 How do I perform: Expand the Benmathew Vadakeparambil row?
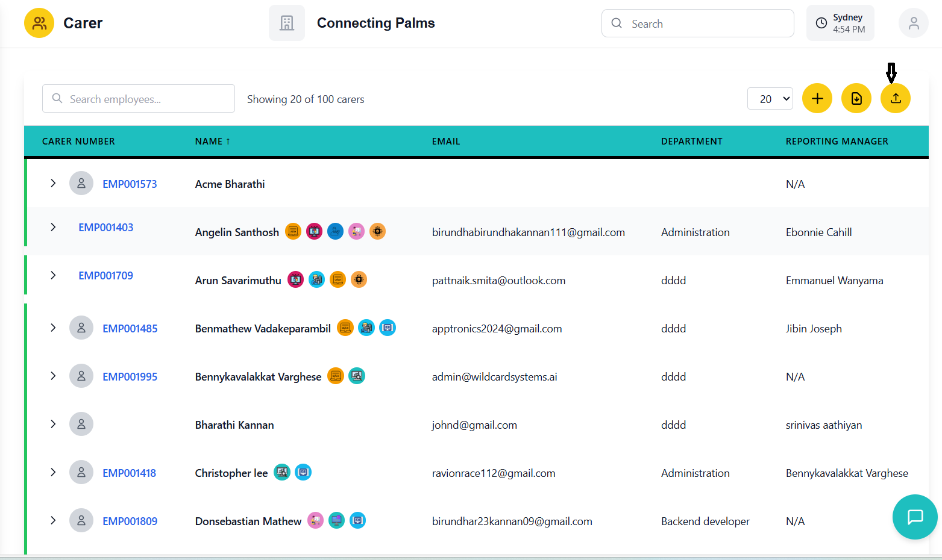click(53, 328)
